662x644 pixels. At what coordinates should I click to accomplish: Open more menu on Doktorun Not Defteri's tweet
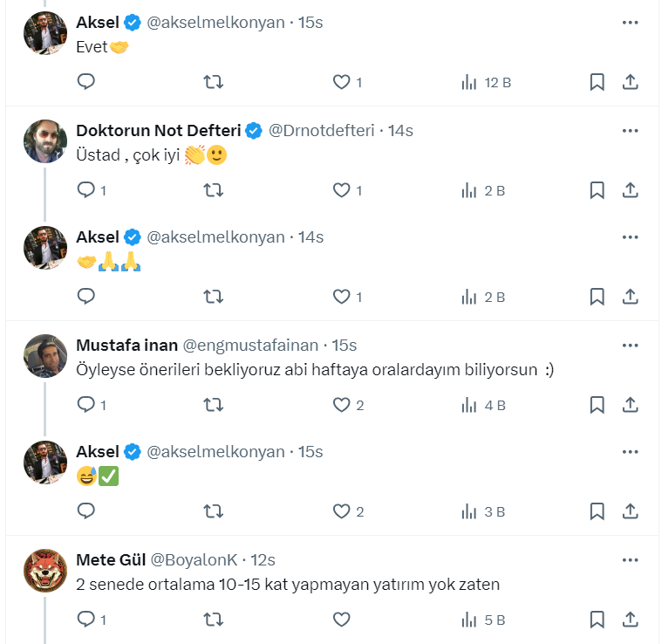pyautogui.click(x=630, y=131)
